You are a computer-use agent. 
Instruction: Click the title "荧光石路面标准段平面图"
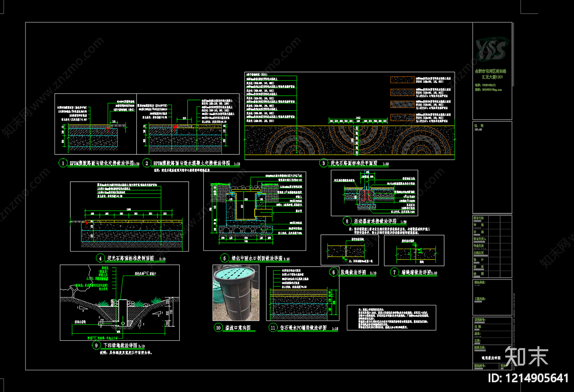point(354,163)
